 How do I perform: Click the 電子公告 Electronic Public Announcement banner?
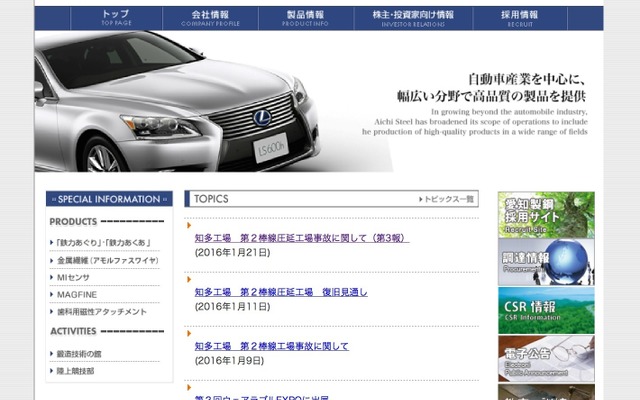click(546, 359)
